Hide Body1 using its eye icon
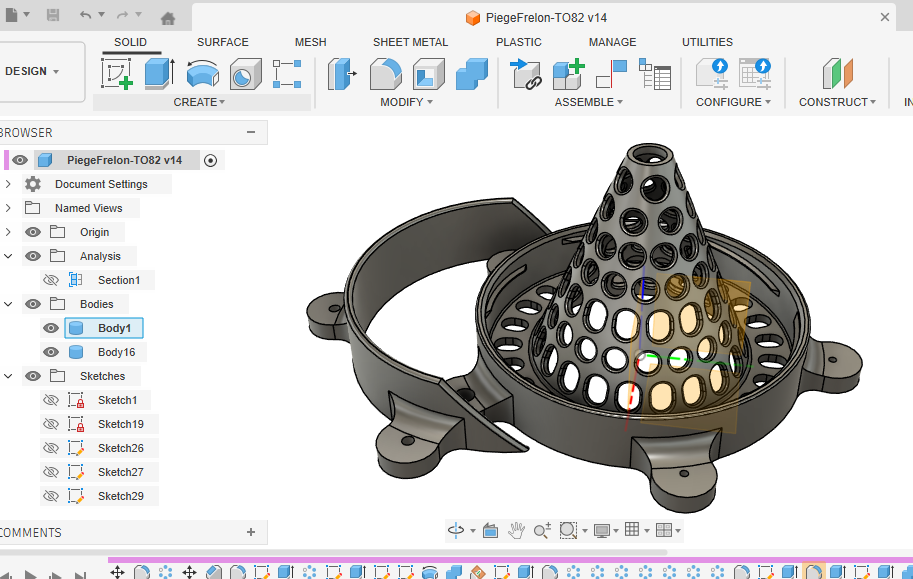Image resolution: width=913 pixels, height=579 pixels. coord(50,328)
